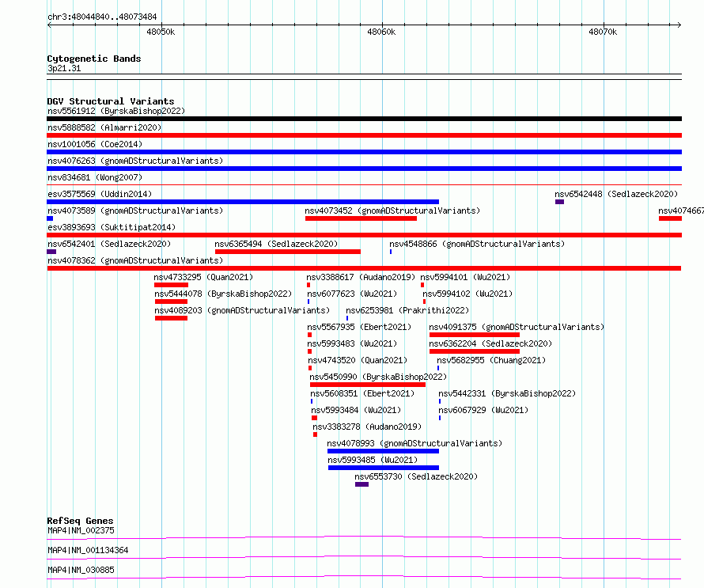Select the red nsv4091375 gnomAD bar
Screen dimensions: 704x588
click(474, 335)
